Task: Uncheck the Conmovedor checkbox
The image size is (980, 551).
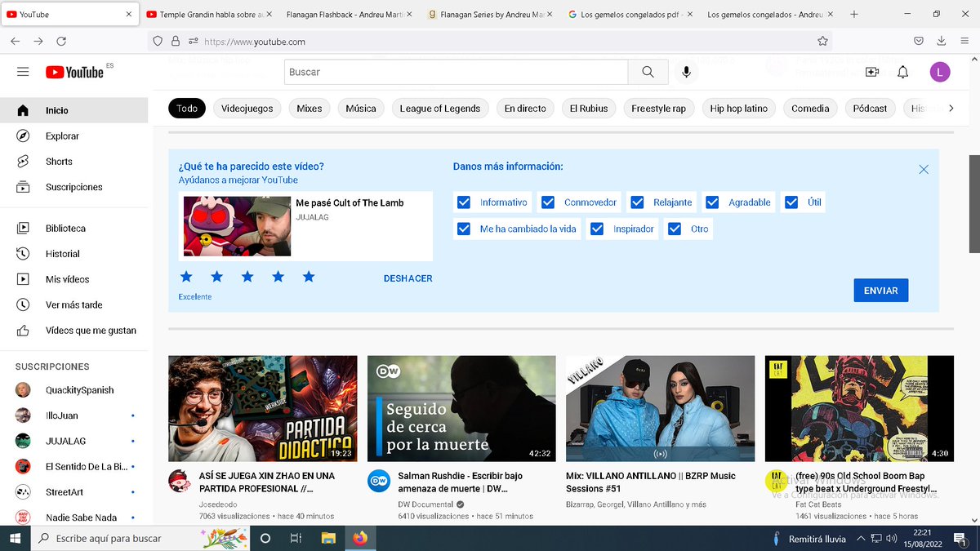Action: 548,202
